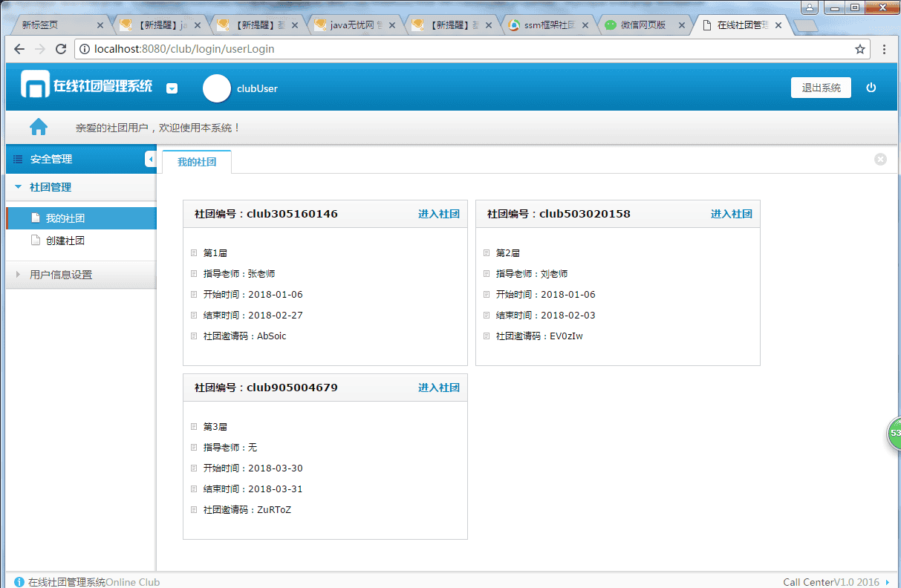Click the text 结束时间：2018-02-27
This screenshot has width=901, height=588.
tap(253, 316)
